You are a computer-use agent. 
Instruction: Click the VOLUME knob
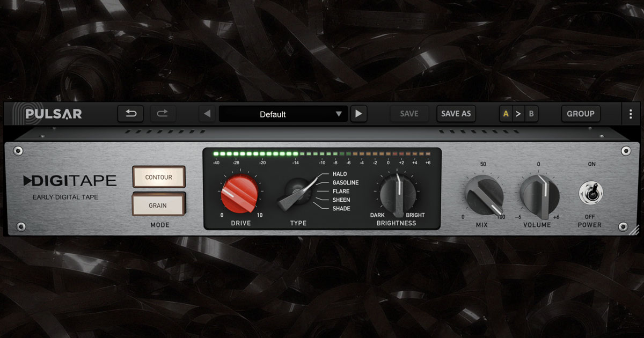(x=538, y=196)
